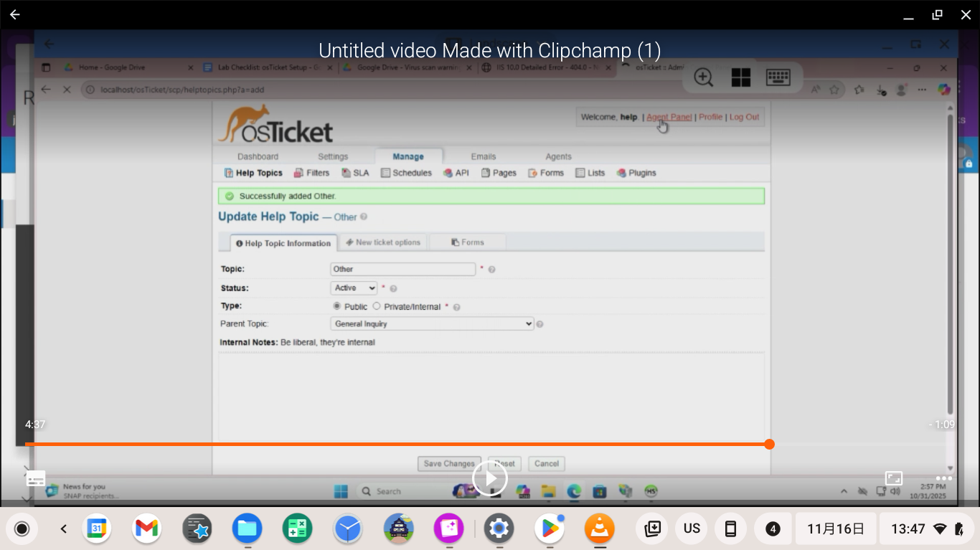Open the US input method button
This screenshot has width=980, height=550.
(x=692, y=529)
